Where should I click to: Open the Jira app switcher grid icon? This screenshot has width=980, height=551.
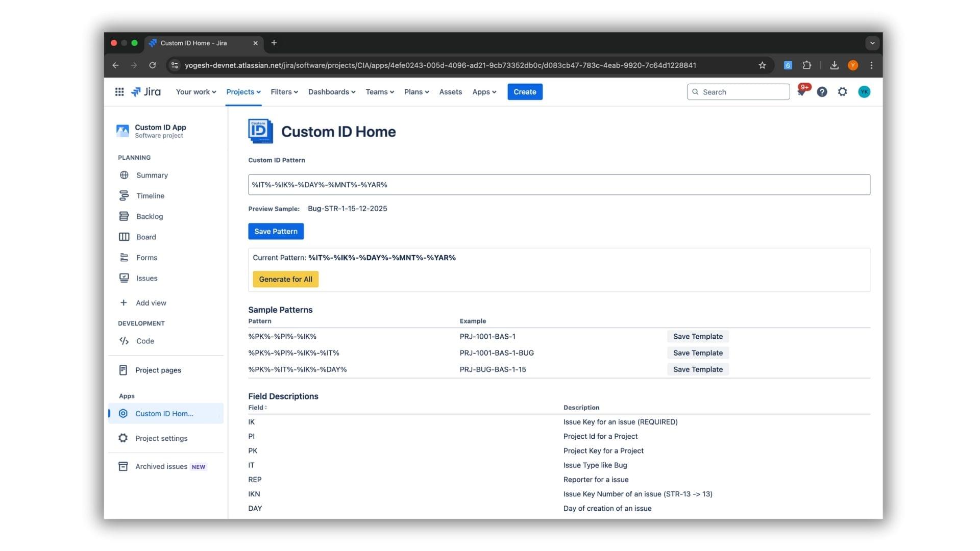point(119,92)
